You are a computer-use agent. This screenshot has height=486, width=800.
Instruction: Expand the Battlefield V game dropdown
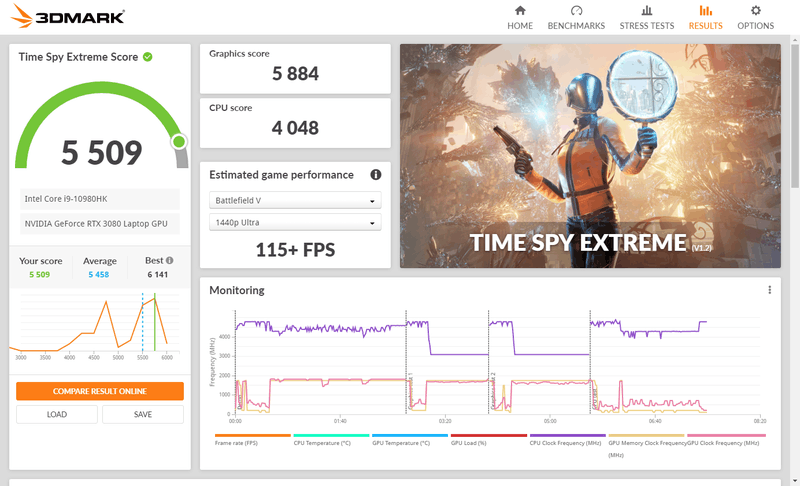pyautogui.click(x=295, y=200)
